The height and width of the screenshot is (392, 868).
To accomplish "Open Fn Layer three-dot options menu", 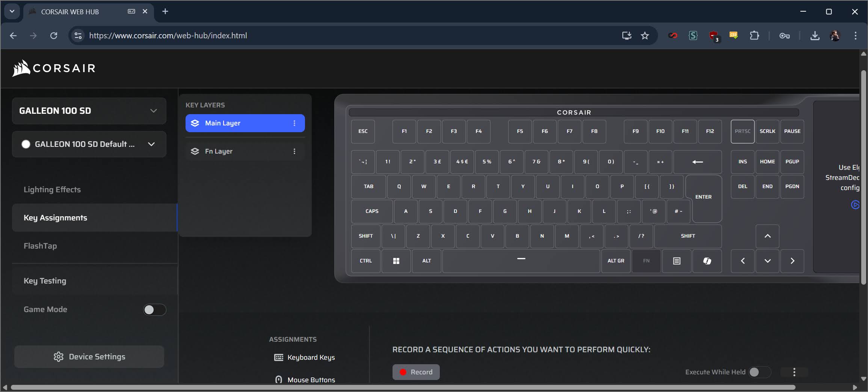I will 294,151.
